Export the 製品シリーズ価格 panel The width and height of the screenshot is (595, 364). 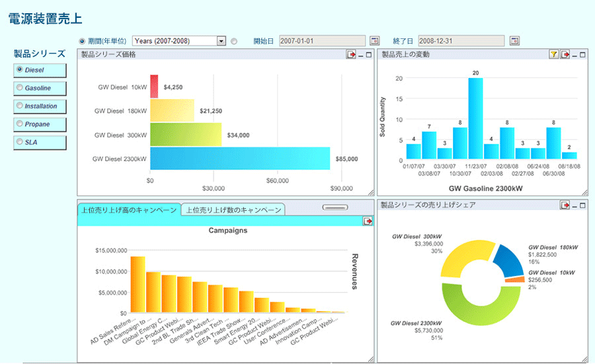pyautogui.click(x=351, y=55)
